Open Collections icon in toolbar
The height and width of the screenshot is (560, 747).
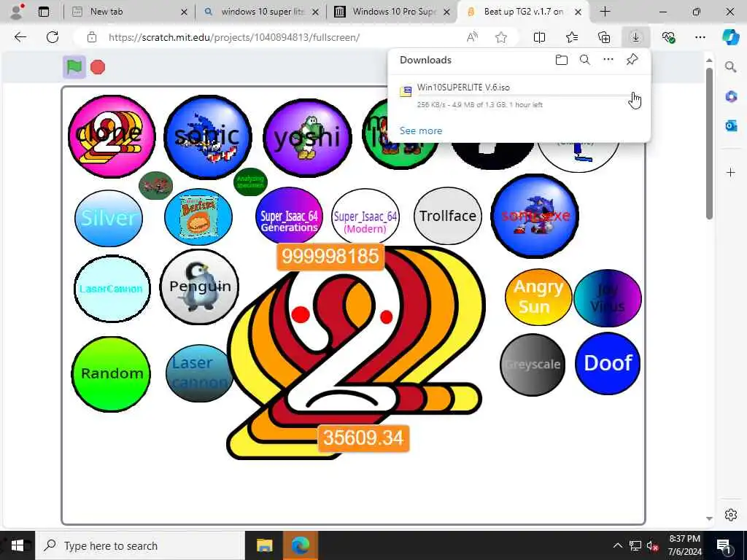click(604, 37)
